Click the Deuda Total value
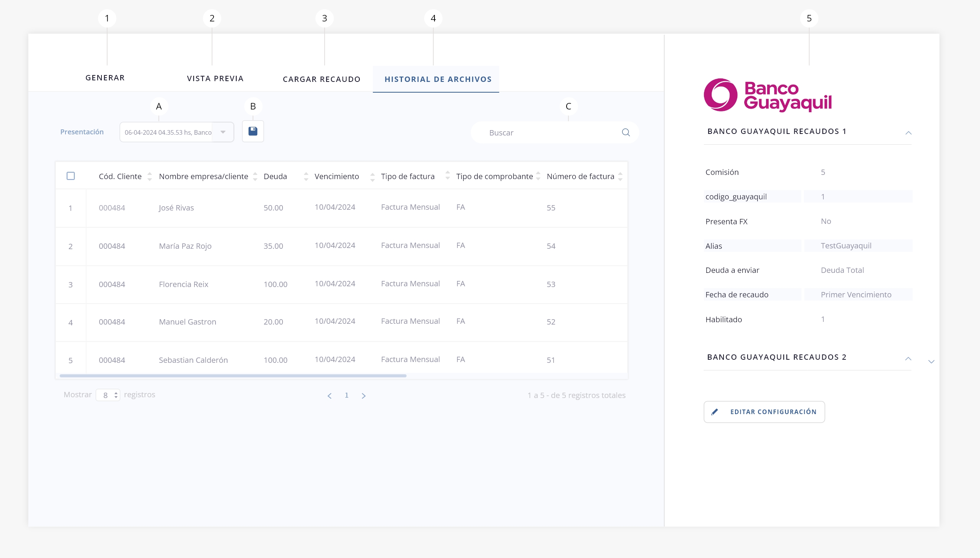This screenshot has width=980, height=558. click(842, 270)
